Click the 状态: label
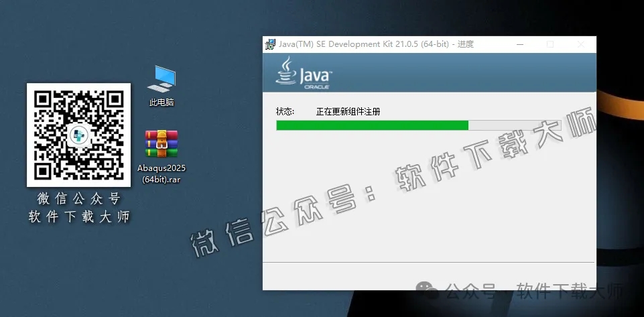Image resolution: width=644 pixels, height=317 pixels. point(285,112)
